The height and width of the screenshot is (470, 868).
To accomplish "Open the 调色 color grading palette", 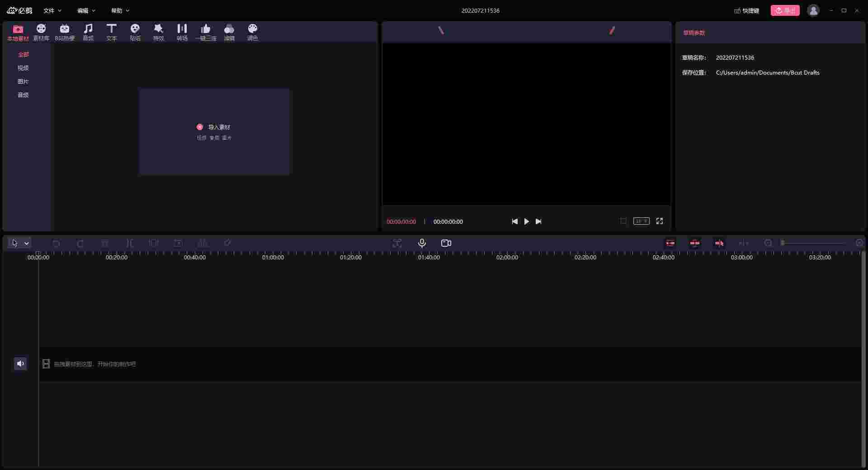I will (x=253, y=33).
